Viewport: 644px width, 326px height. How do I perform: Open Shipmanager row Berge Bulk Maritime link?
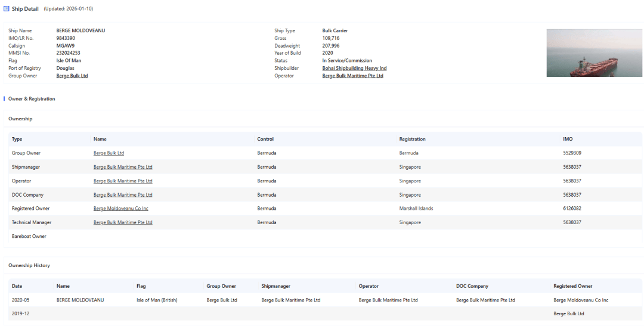tap(123, 167)
